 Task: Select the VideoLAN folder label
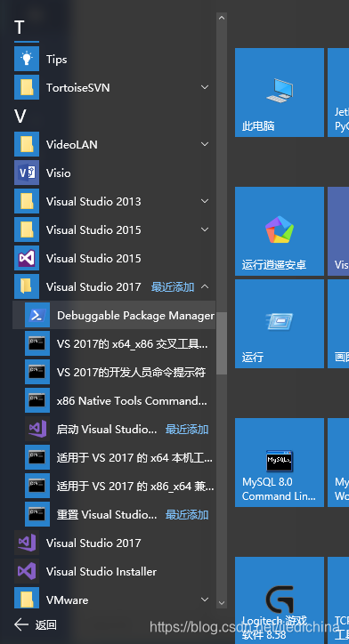tap(71, 145)
